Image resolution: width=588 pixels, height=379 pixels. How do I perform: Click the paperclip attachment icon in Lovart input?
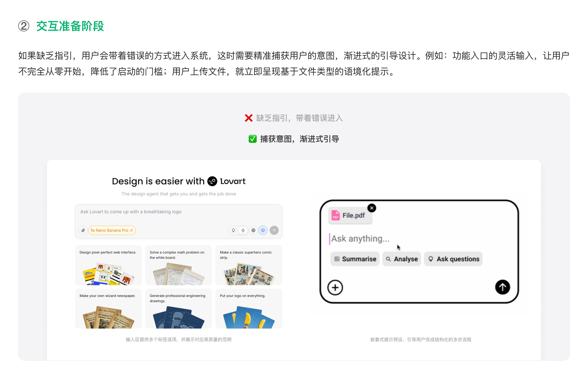tap(83, 230)
